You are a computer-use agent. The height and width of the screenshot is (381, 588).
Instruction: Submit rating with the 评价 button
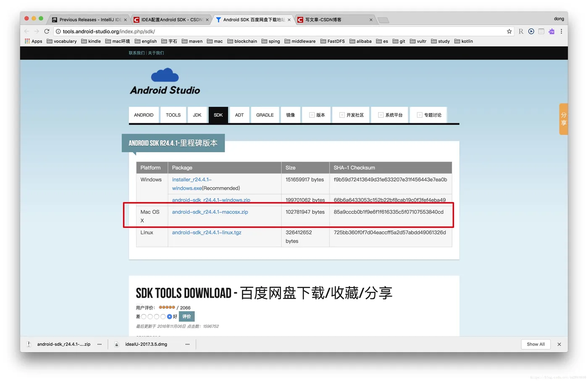(x=186, y=317)
